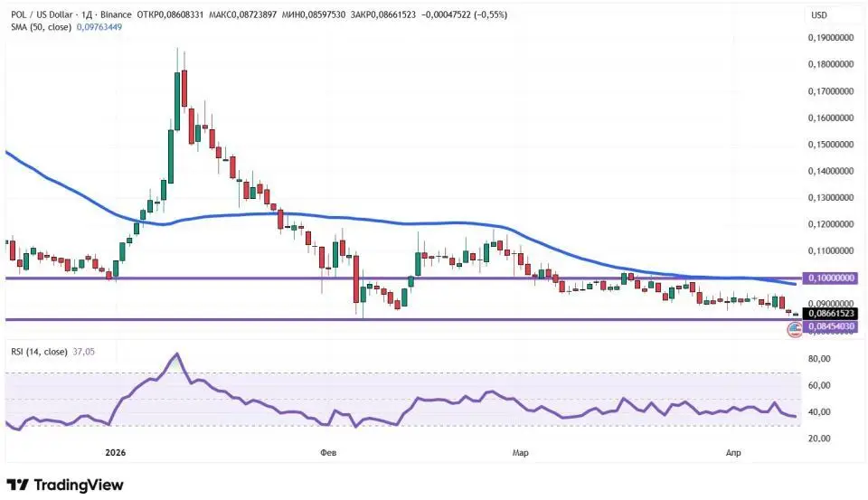Click the Фев label on time axis
This screenshot has width=868, height=500.
(x=329, y=452)
